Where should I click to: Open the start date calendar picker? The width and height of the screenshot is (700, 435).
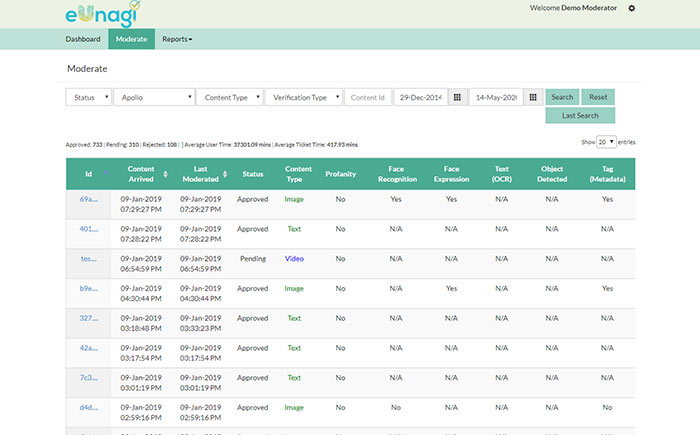click(x=457, y=97)
